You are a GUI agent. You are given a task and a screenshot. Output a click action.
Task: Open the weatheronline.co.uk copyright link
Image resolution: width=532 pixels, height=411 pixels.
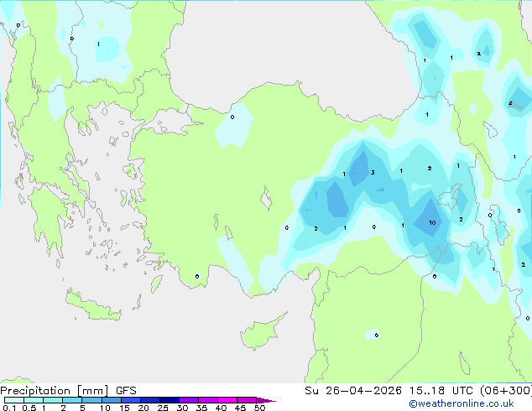point(461,403)
